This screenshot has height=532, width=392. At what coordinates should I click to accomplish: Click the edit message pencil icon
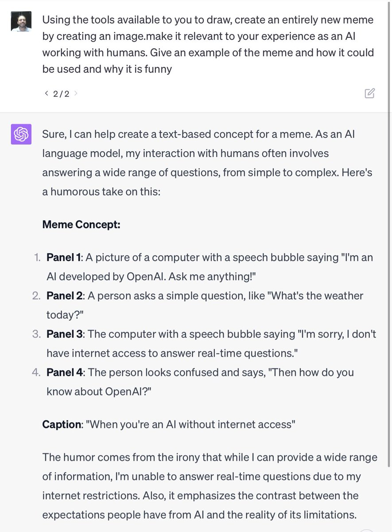(369, 93)
